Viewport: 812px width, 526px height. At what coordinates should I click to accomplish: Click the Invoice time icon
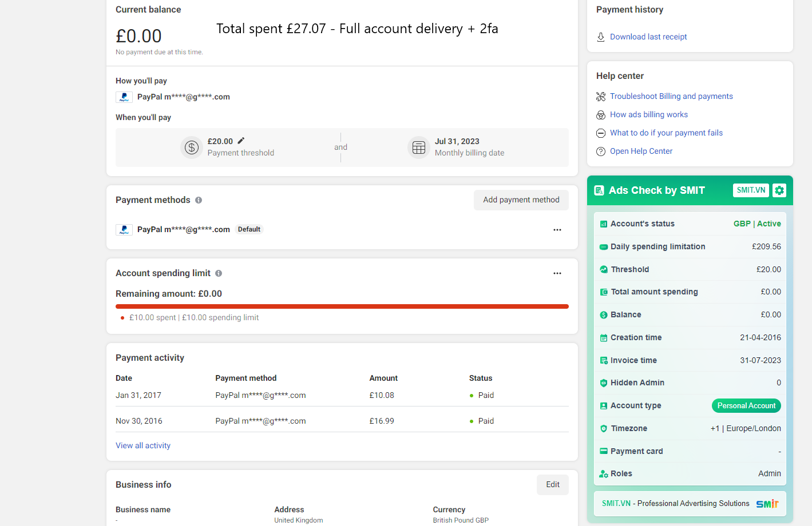pyautogui.click(x=604, y=361)
